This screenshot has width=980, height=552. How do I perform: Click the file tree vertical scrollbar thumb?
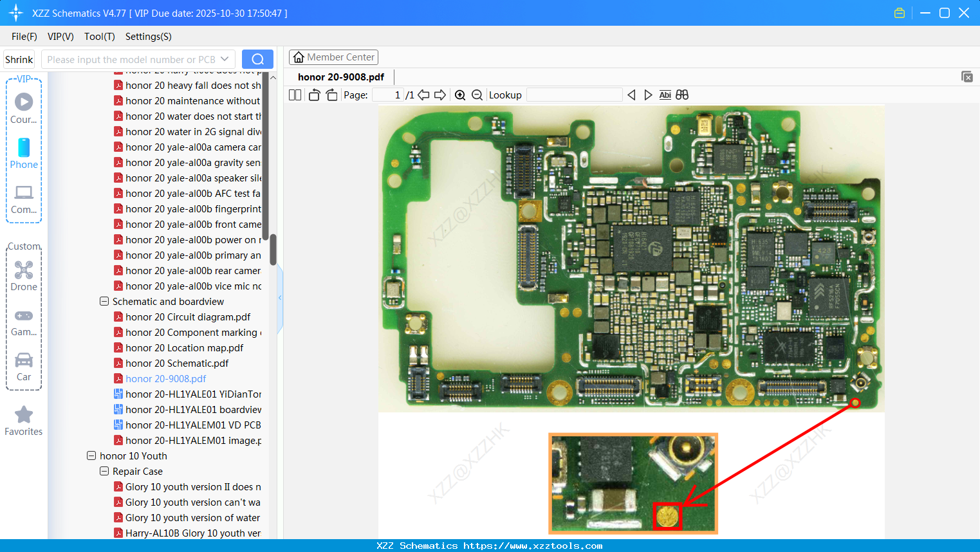273,250
